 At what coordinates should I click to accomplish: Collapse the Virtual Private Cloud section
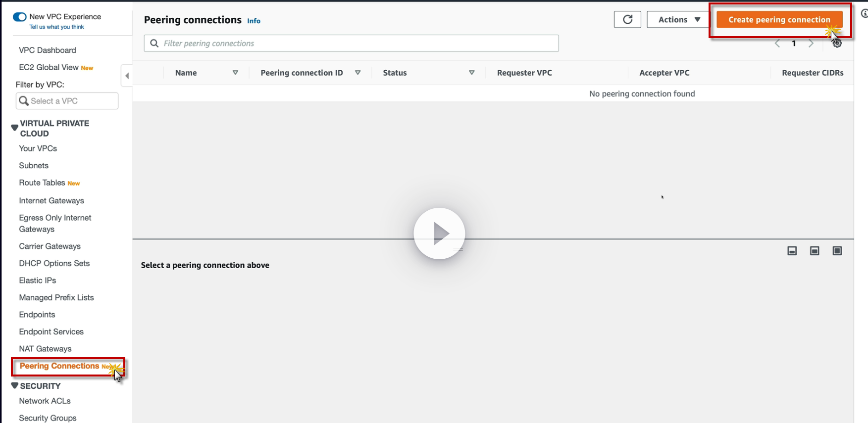15,128
